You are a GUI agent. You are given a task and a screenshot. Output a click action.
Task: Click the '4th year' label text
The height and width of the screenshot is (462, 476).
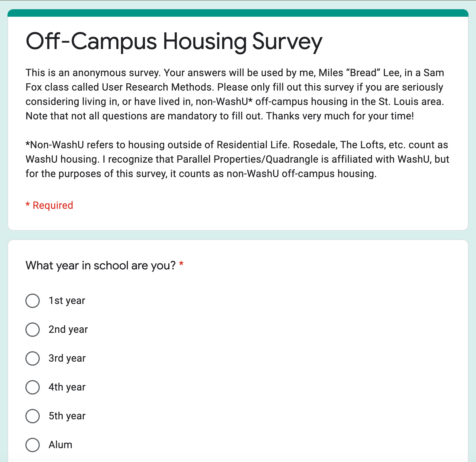pyautogui.click(x=67, y=387)
